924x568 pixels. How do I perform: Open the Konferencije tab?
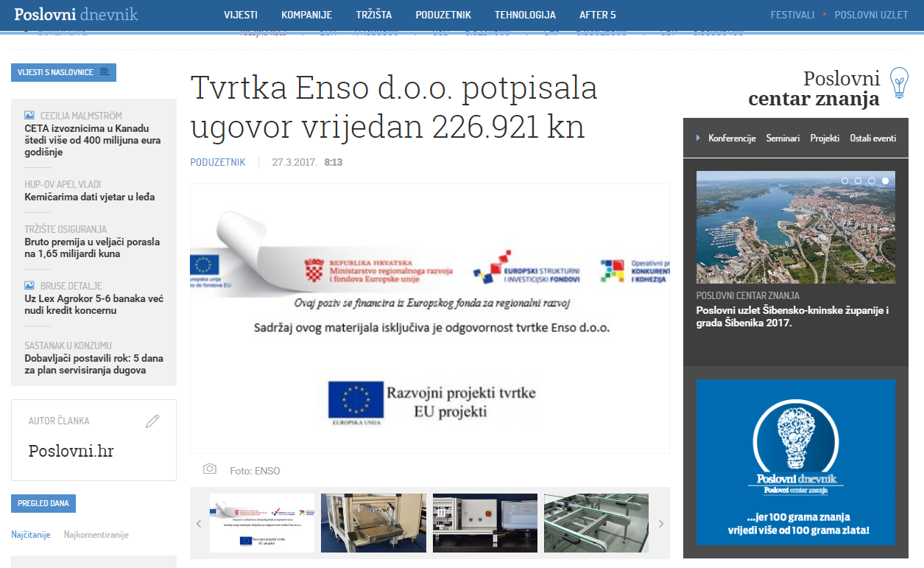click(732, 138)
